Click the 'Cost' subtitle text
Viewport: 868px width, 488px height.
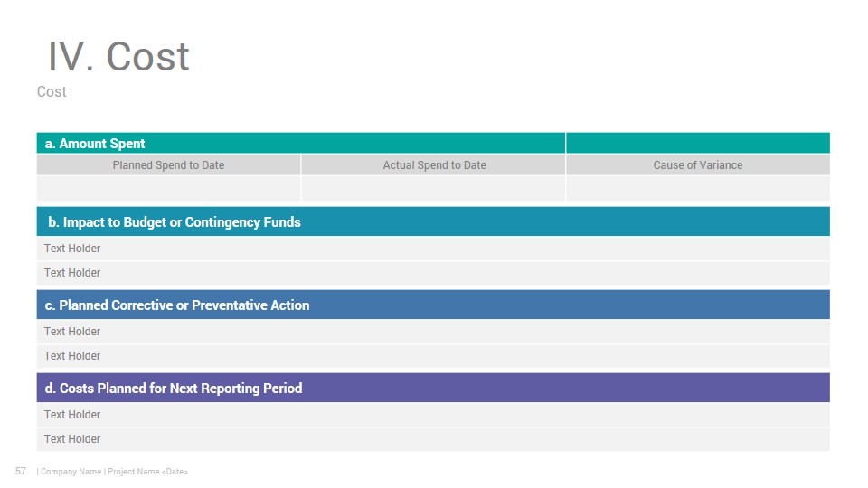[52, 92]
